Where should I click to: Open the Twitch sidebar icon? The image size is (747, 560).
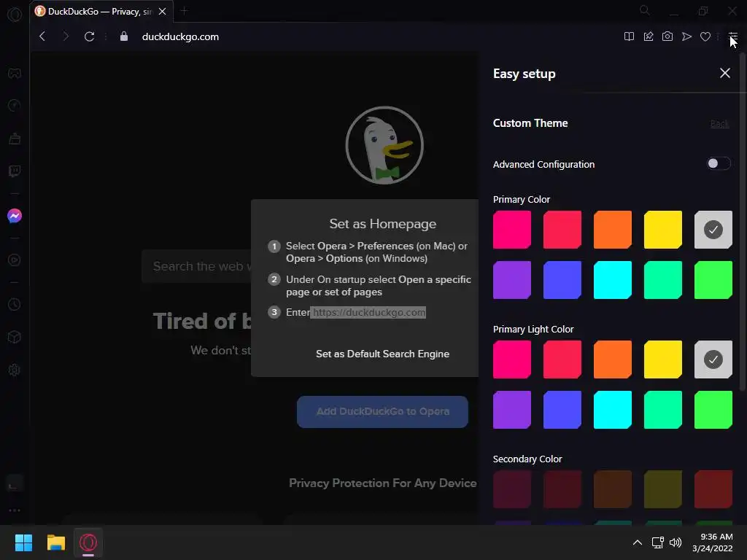pyautogui.click(x=15, y=171)
